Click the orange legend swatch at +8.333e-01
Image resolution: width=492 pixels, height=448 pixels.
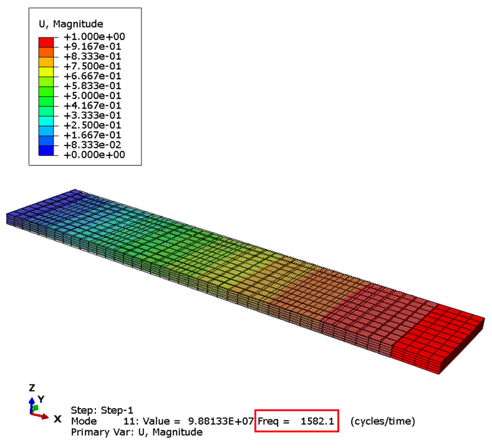(46, 52)
